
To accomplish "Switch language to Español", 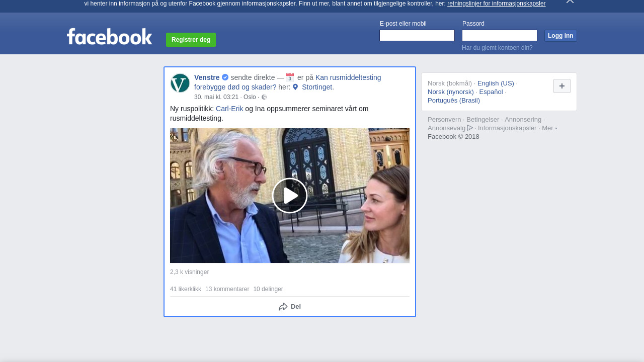I will [x=491, y=92].
